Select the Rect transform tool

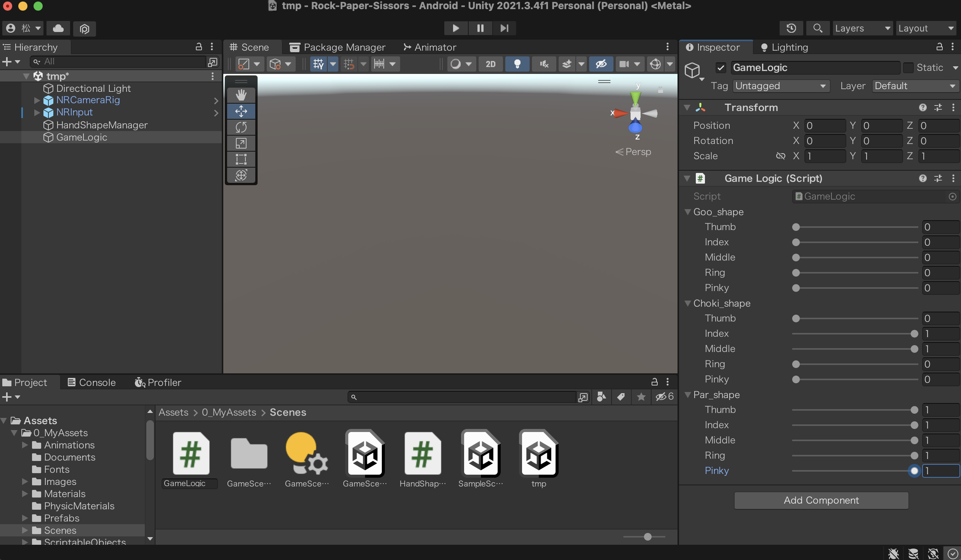pyautogui.click(x=241, y=159)
